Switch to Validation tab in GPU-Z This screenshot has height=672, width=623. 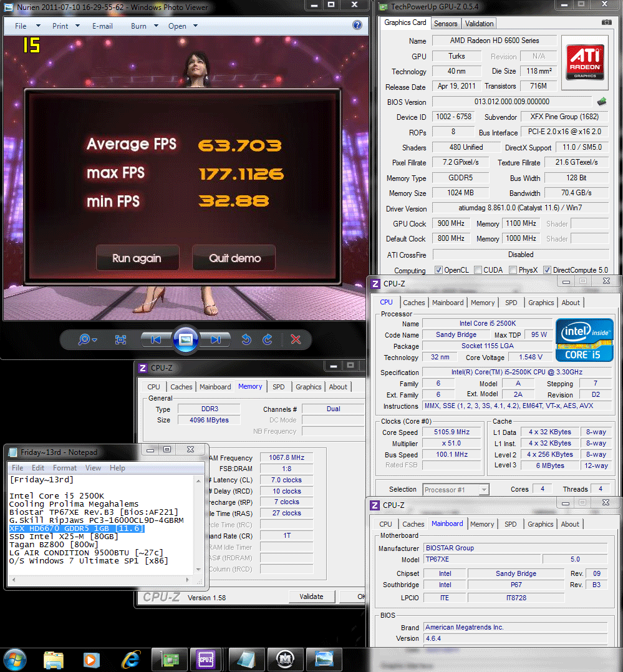(x=479, y=24)
